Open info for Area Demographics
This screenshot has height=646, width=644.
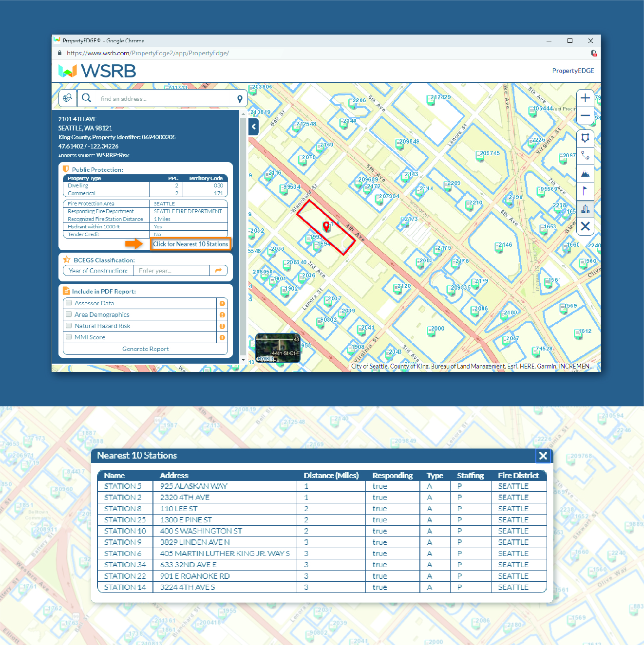pyautogui.click(x=222, y=314)
